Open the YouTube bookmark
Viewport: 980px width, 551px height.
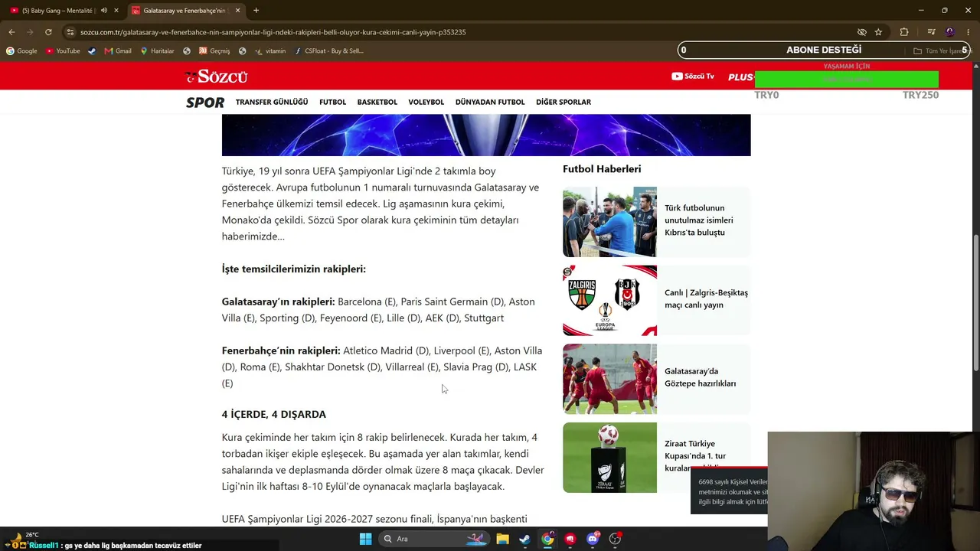click(x=63, y=51)
